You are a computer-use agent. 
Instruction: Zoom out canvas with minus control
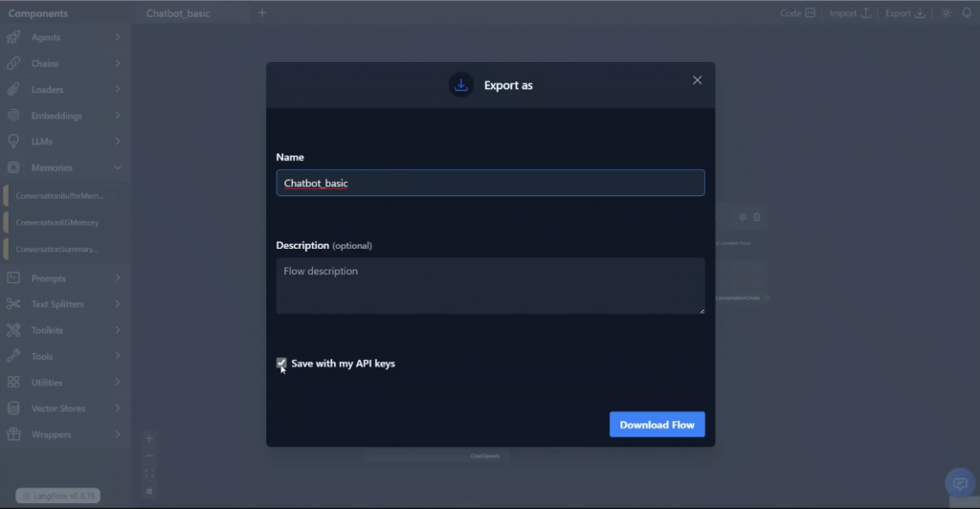(x=149, y=456)
